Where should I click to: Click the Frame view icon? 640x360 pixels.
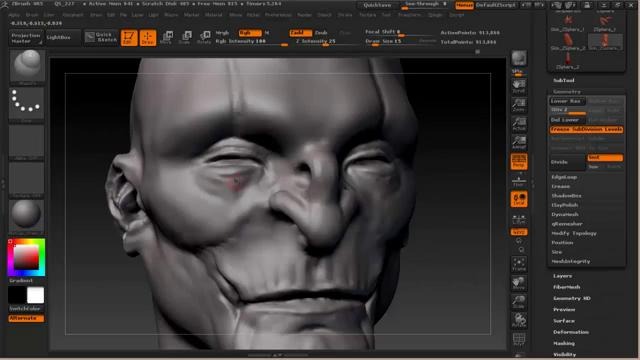point(519,264)
